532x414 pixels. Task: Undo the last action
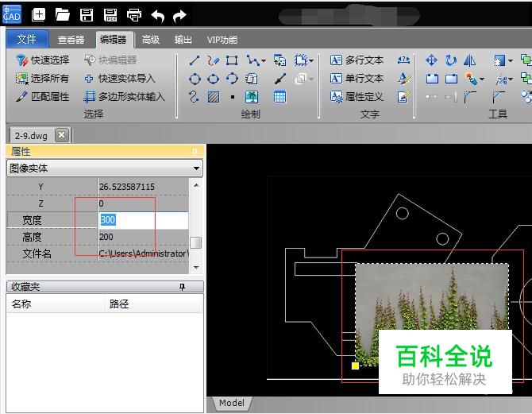pyautogui.click(x=158, y=16)
